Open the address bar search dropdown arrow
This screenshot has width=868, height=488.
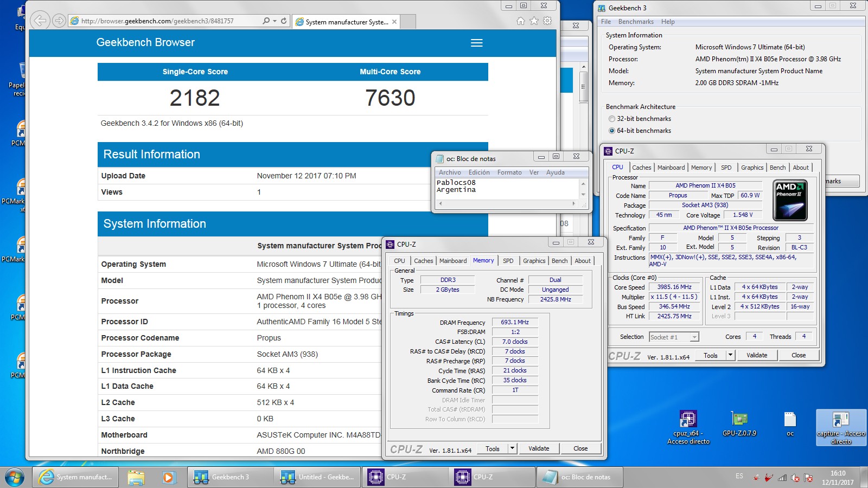click(275, 21)
